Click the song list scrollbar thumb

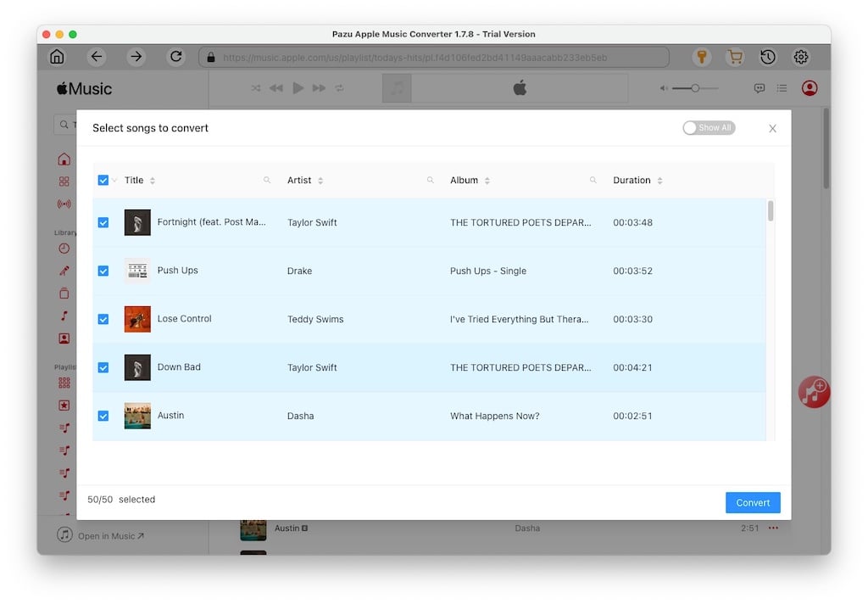click(x=771, y=211)
